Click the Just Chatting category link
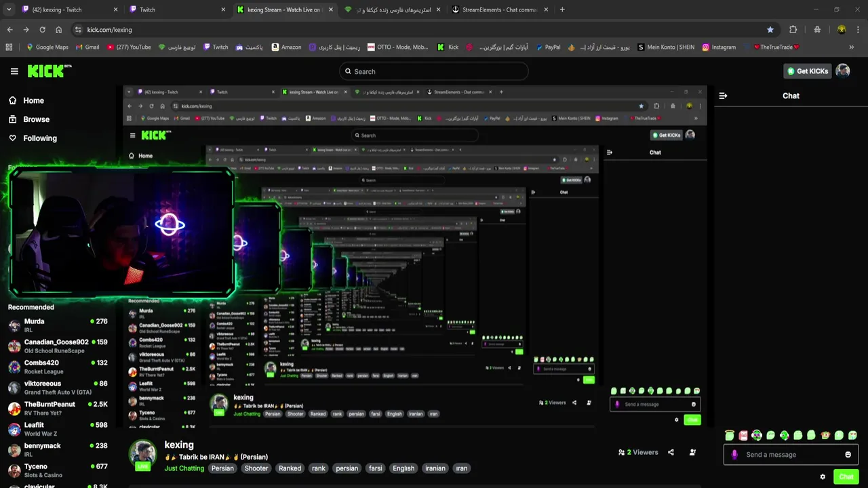The image size is (868, 488). tap(184, 468)
